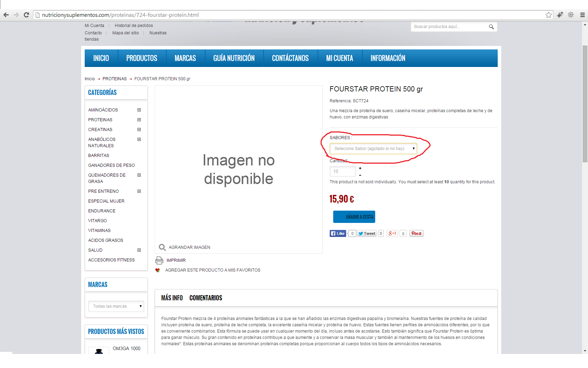Click the search magnifier icon
588x368 pixels.
click(x=491, y=27)
